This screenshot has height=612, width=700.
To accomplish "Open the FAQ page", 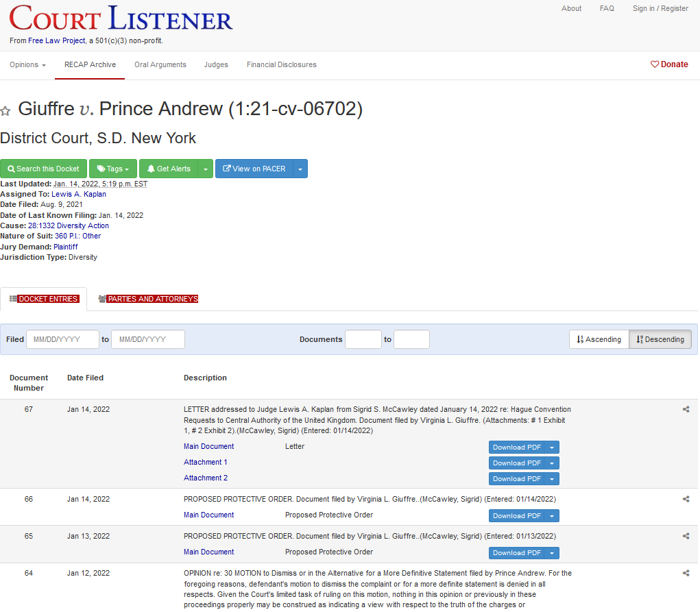I will (x=607, y=8).
